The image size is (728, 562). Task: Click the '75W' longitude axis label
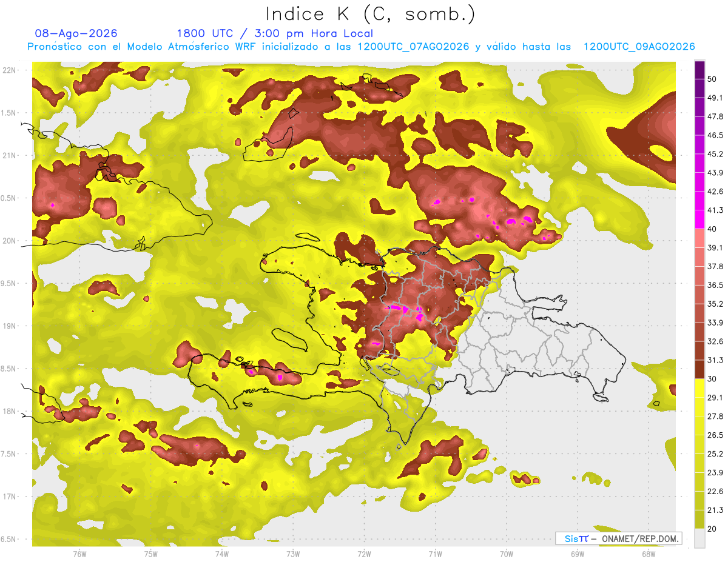(151, 554)
